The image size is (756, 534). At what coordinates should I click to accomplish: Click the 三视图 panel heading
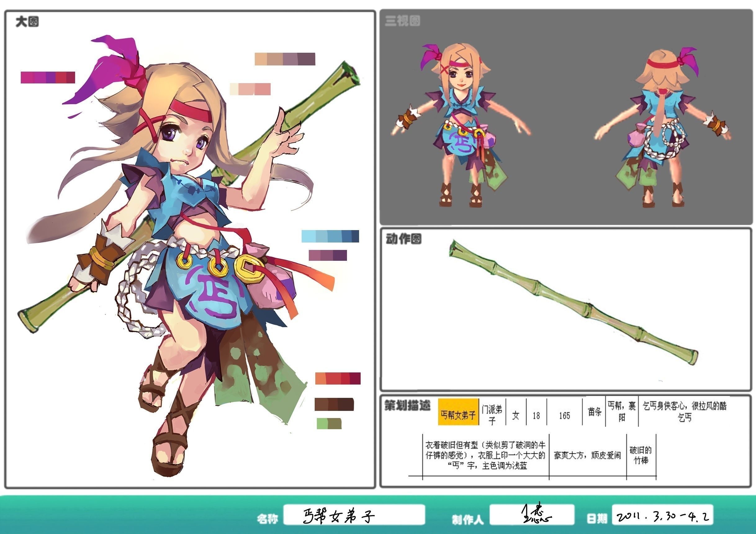(403, 21)
